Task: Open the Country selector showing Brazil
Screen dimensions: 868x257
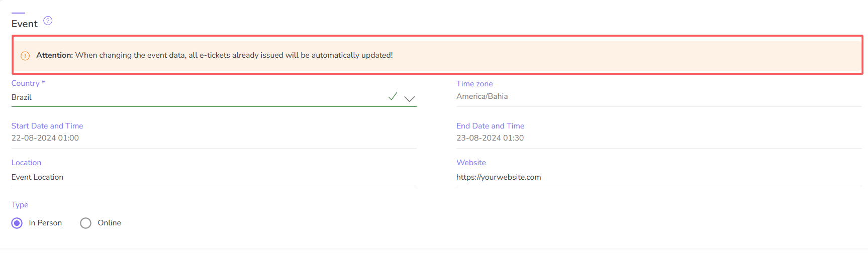Action: 214,97
